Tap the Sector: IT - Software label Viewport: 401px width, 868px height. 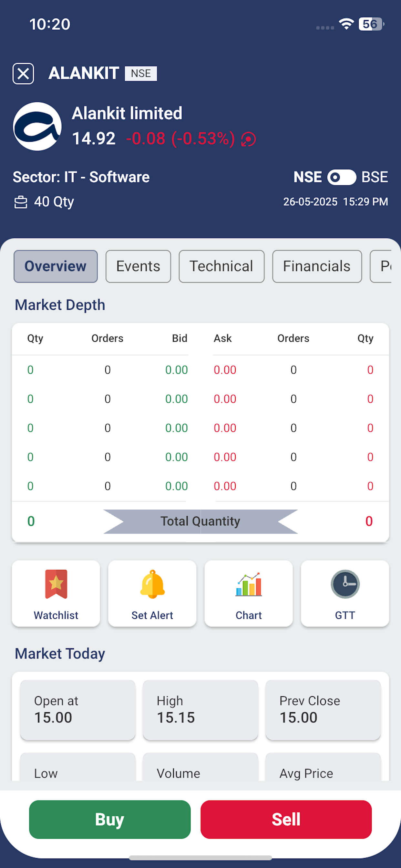coord(81,177)
